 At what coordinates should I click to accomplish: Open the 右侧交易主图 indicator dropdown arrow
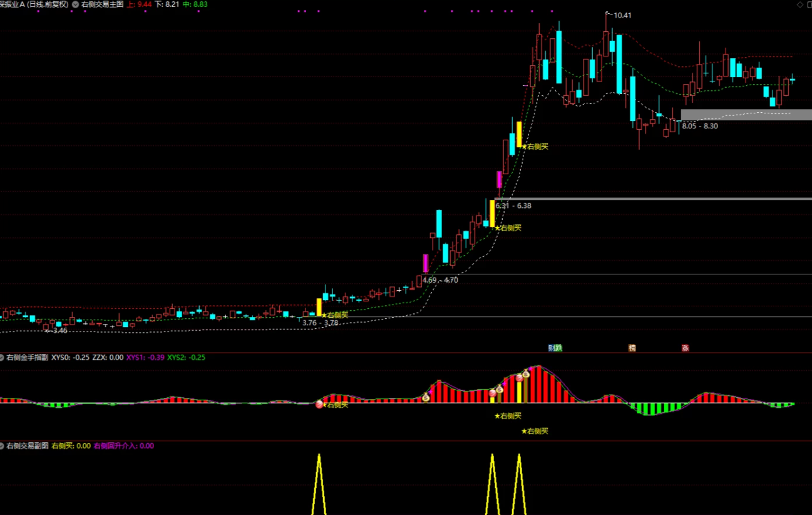click(76, 4)
